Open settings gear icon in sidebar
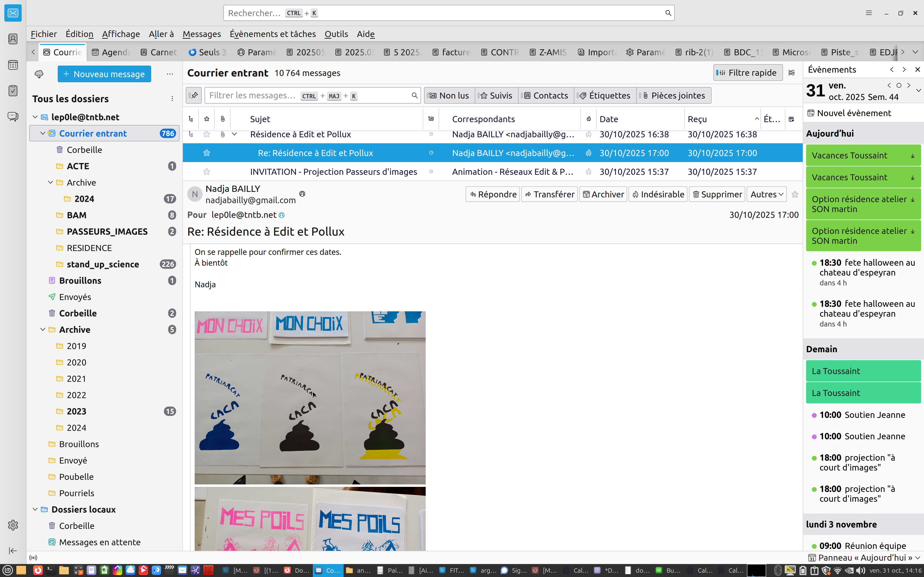The image size is (924, 577). click(x=13, y=525)
